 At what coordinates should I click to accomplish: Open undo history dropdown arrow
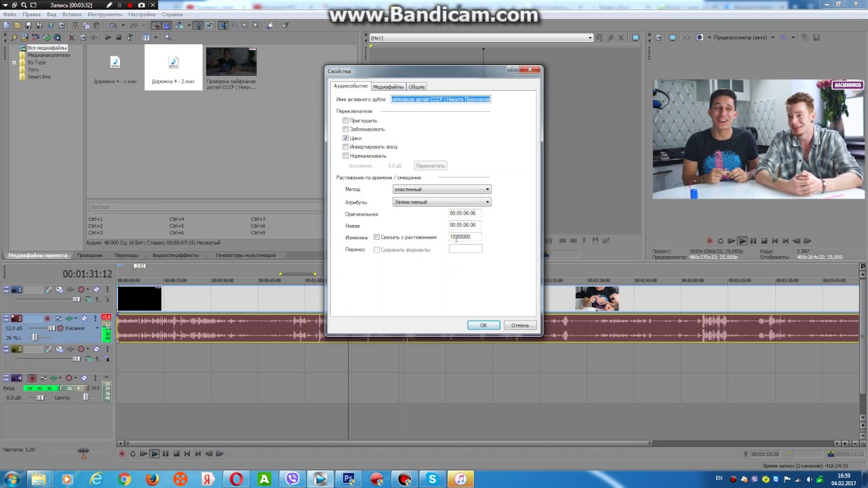pyautogui.click(x=123, y=25)
